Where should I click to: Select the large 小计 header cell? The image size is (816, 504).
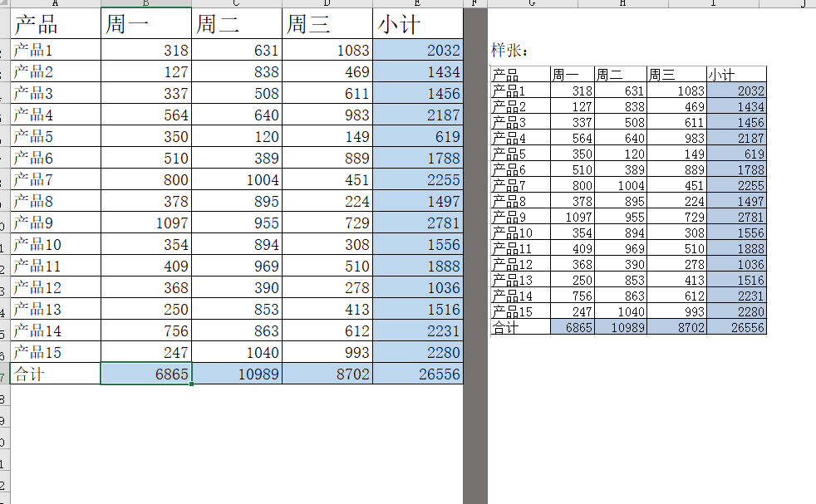[x=418, y=24]
